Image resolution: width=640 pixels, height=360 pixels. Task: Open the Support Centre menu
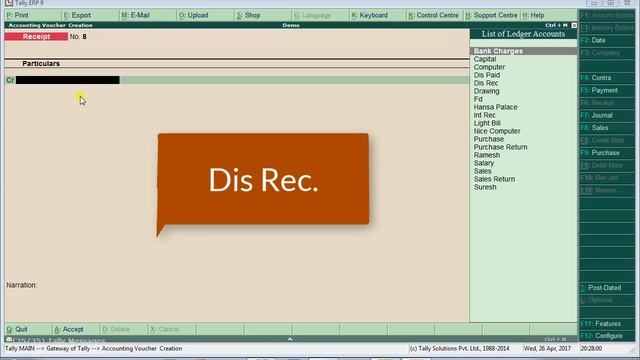491,15
